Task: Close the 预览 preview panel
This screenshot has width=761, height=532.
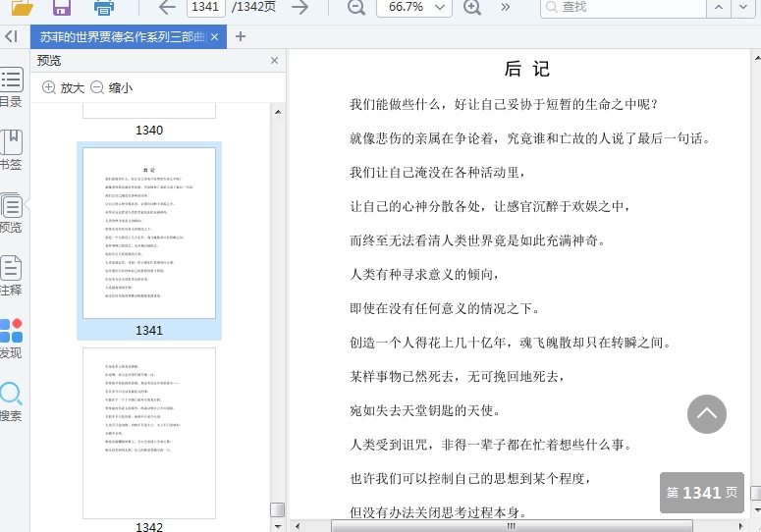Action: click(274, 60)
